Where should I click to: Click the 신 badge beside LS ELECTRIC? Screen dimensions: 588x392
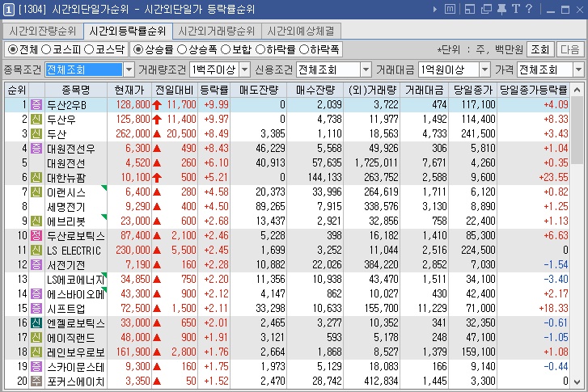coord(36,250)
